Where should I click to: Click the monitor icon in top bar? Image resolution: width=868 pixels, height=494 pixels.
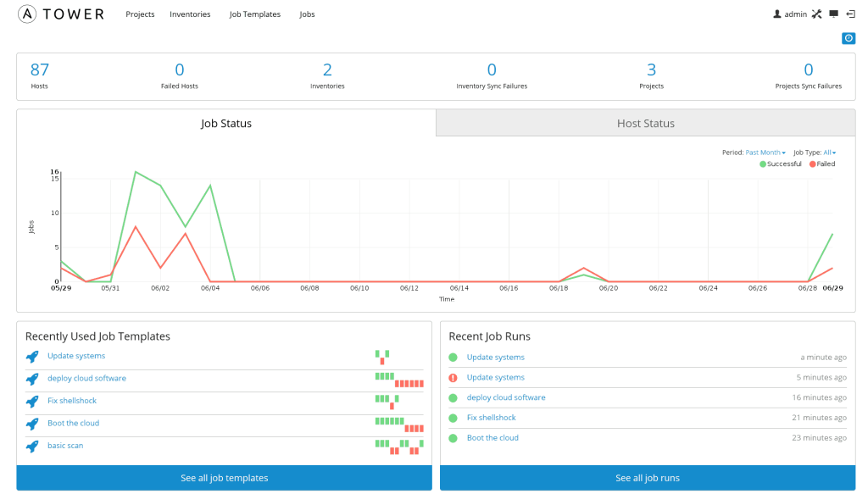pos(834,14)
